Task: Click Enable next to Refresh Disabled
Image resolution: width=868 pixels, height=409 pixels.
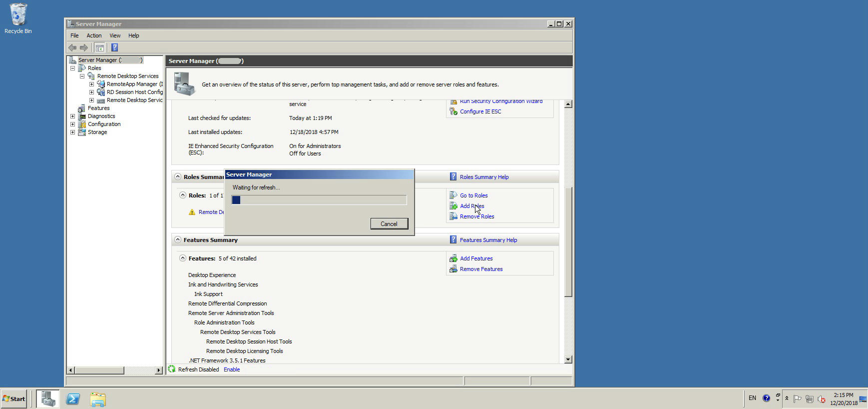Action: pyautogui.click(x=232, y=369)
